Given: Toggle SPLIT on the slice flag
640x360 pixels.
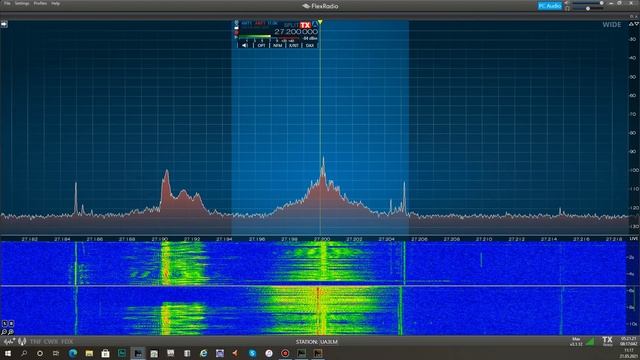Looking at the screenshot, I should pos(291,25).
